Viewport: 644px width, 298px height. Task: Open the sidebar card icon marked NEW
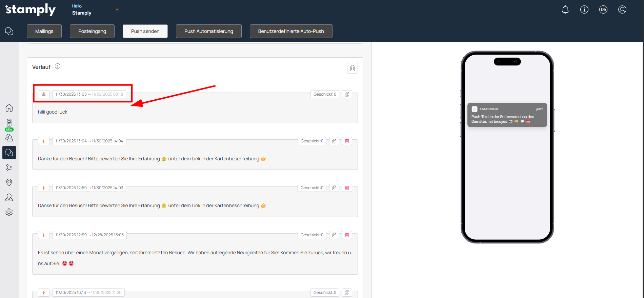click(9, 123)
